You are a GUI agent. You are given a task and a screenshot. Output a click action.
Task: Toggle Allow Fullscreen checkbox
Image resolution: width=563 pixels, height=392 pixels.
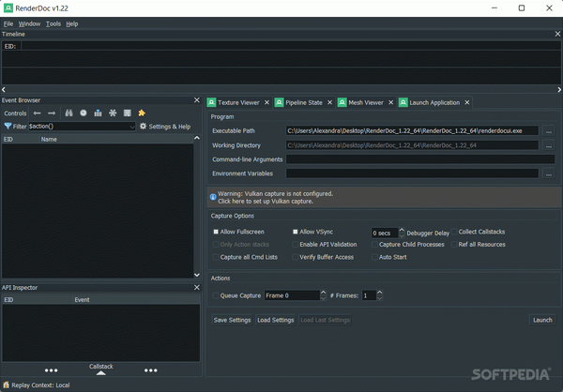(x=216, y=232)
